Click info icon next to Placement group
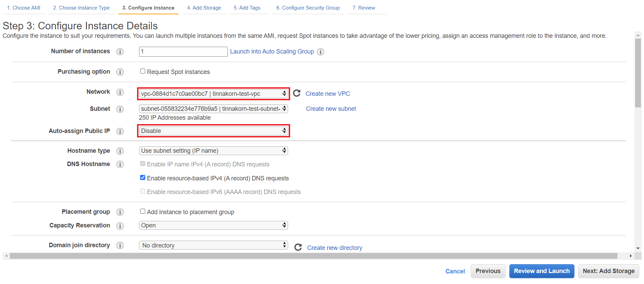Screen dimensions: 644x284 coord(120,212)
